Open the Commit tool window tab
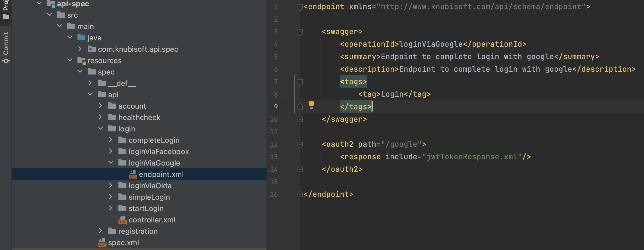The height and width of the screenshot is (250, 644). click(x=6, y=47)
